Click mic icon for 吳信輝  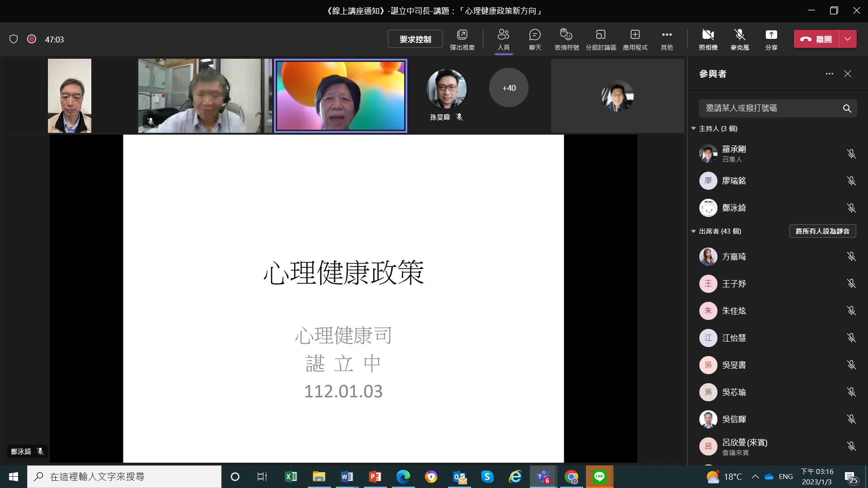pos(851,419)
